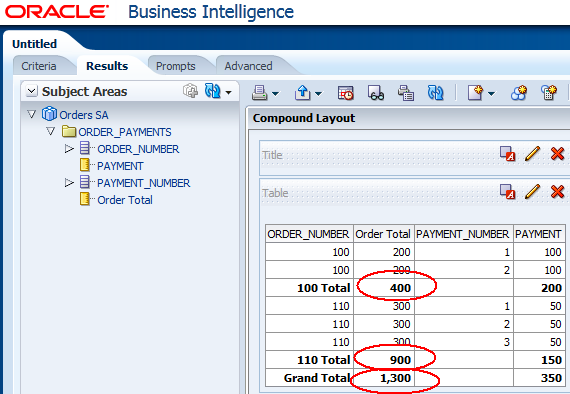570x394 pixels.
Task: Click format container icon for Title view
Action: tap(507, 154)
